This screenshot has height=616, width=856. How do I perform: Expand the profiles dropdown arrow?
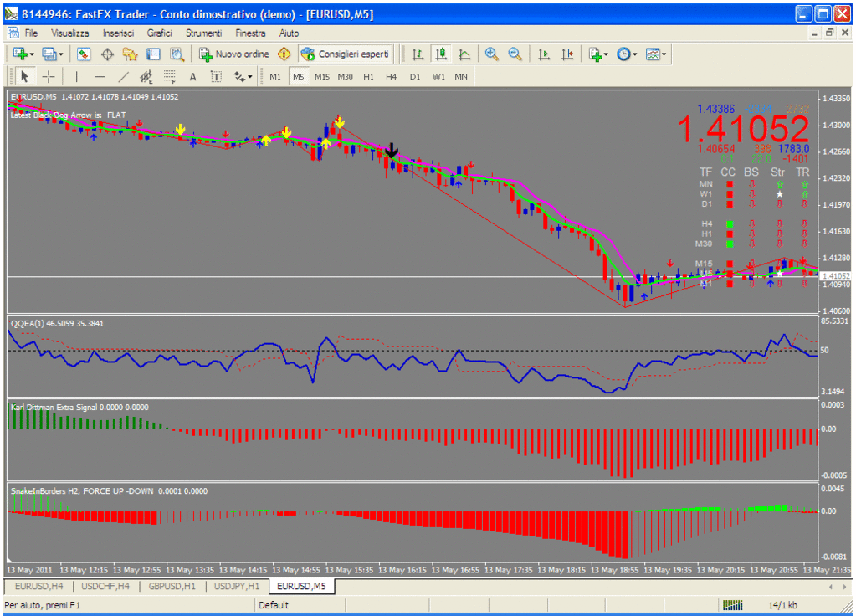pyautogui.click(x=60, y=54)
